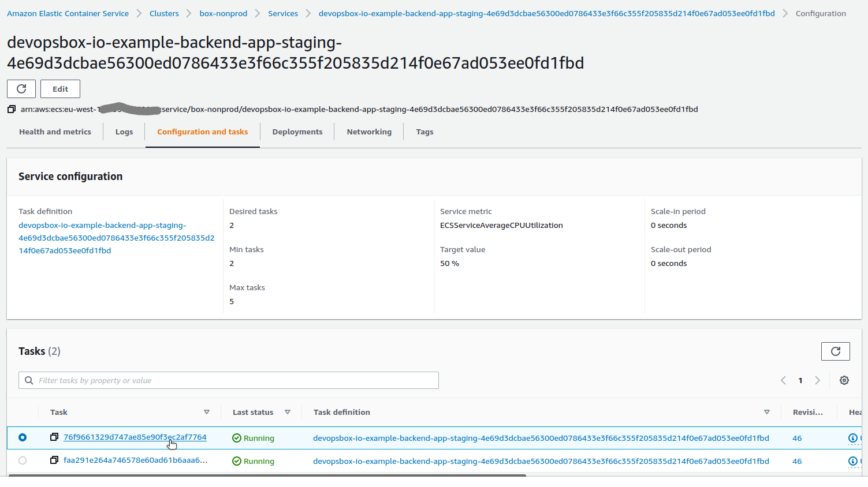Click the info icon in second task row

852,461
